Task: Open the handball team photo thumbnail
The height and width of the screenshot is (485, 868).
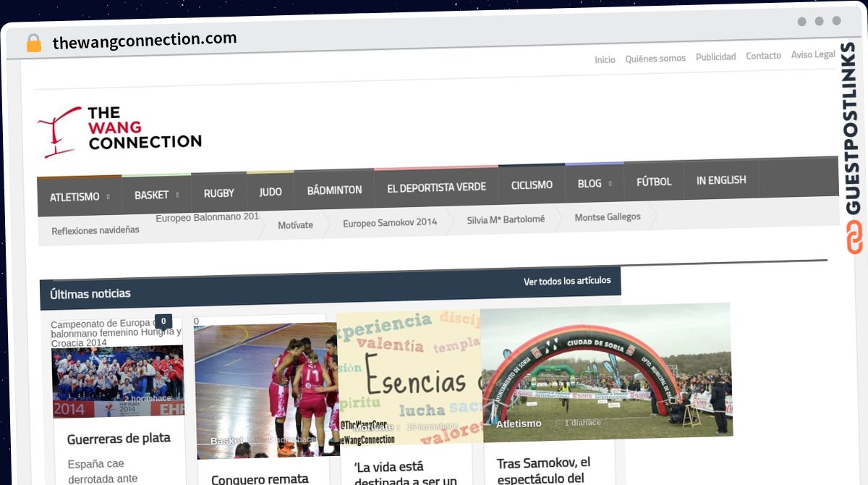Action: pyautogui.click(x=118, y=381)
